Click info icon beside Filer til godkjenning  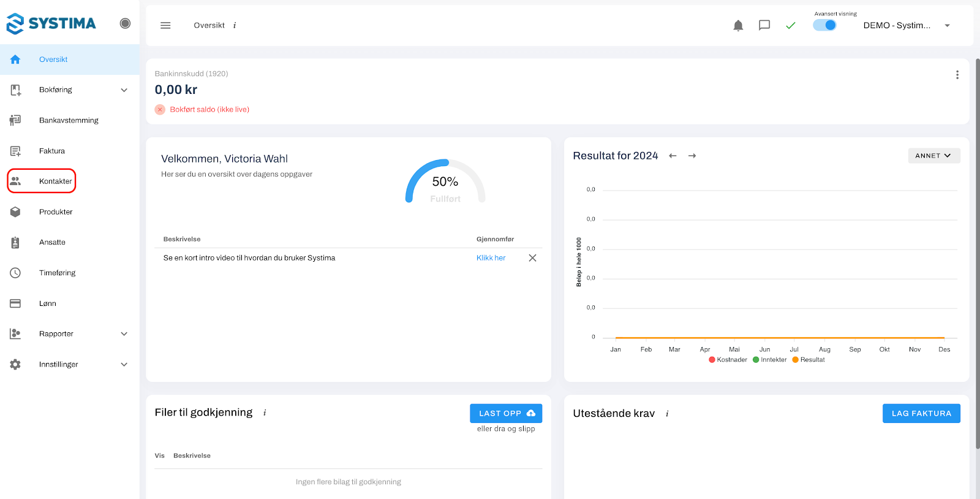coord(265,413)
